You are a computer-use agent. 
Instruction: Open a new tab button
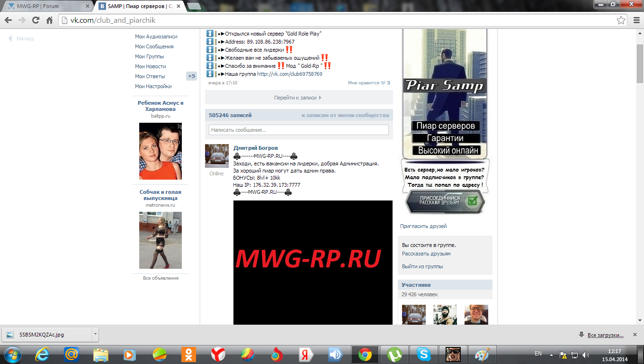[x=193, y=7]
